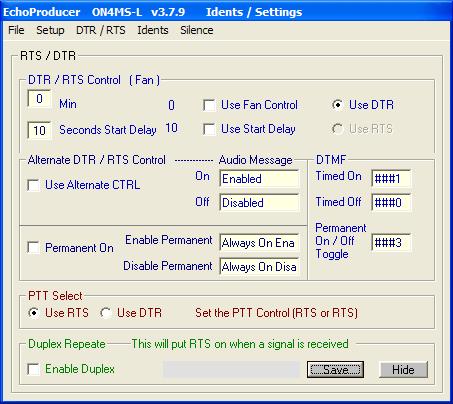Click the empty grey status field beside Save
This screenshot has width=453, height=404.
tap(231, 369)
